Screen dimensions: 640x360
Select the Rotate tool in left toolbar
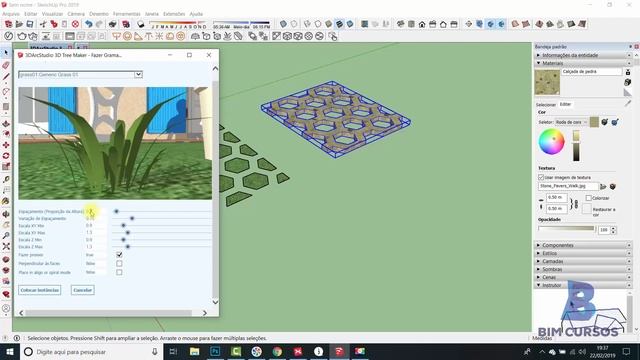coord(6,156)
